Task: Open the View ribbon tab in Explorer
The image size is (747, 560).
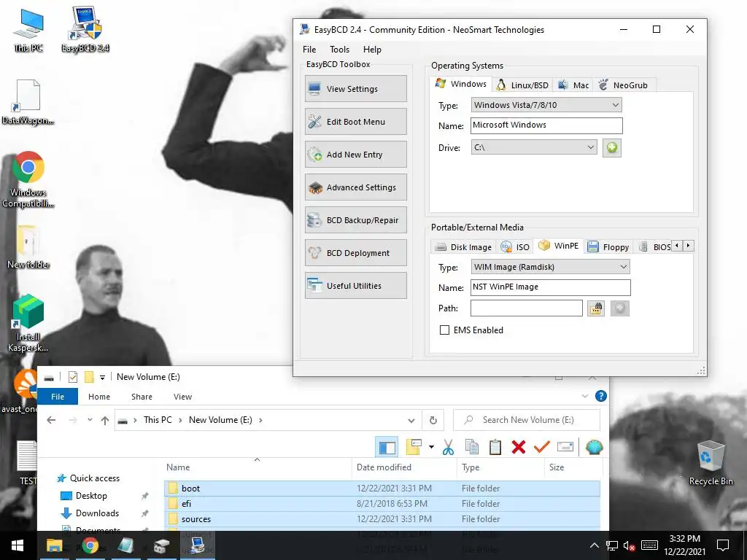Action: click(182, 396)
